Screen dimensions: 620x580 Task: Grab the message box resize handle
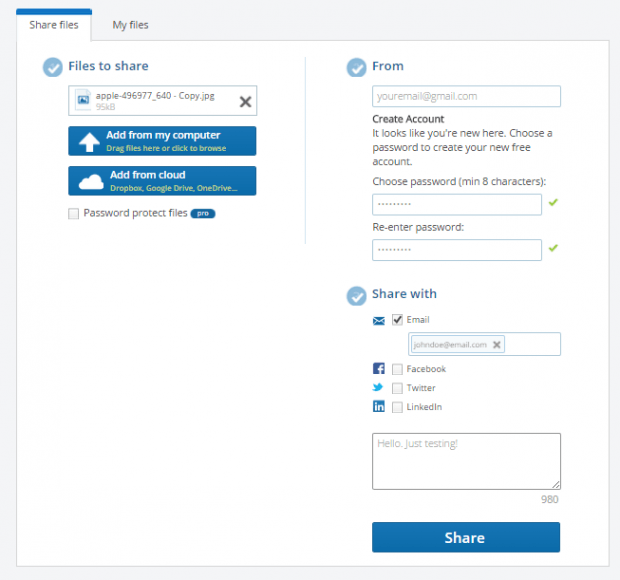pos(556,485)
